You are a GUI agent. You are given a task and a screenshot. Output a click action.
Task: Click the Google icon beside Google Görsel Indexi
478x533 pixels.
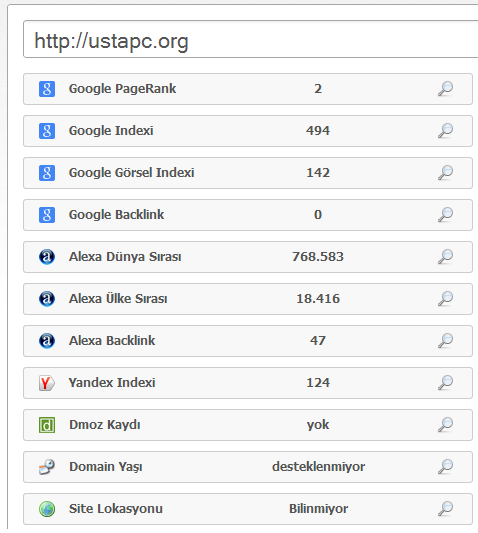pos(47,173)
